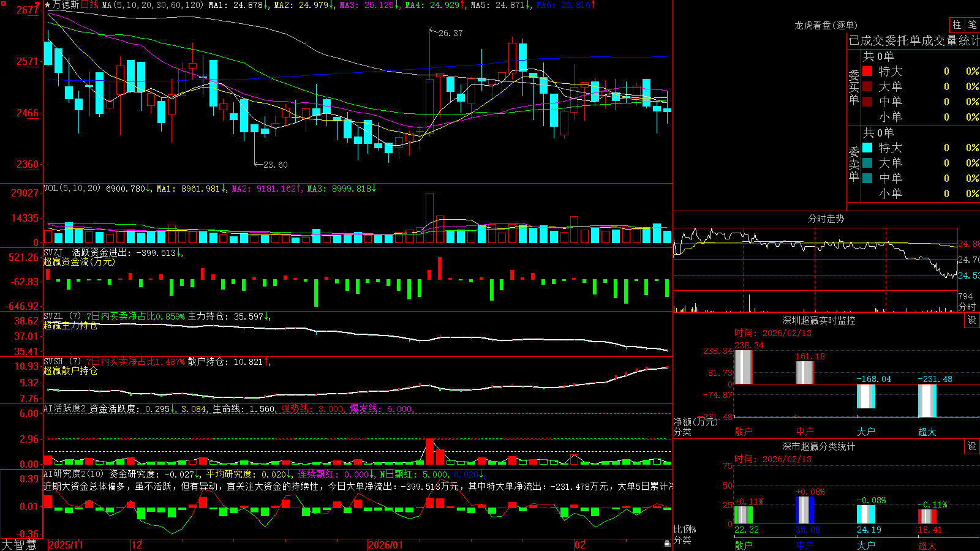The image size is (980, 551).
Task: Click the 02 month marker on timeline
Action: coord(580,545)
